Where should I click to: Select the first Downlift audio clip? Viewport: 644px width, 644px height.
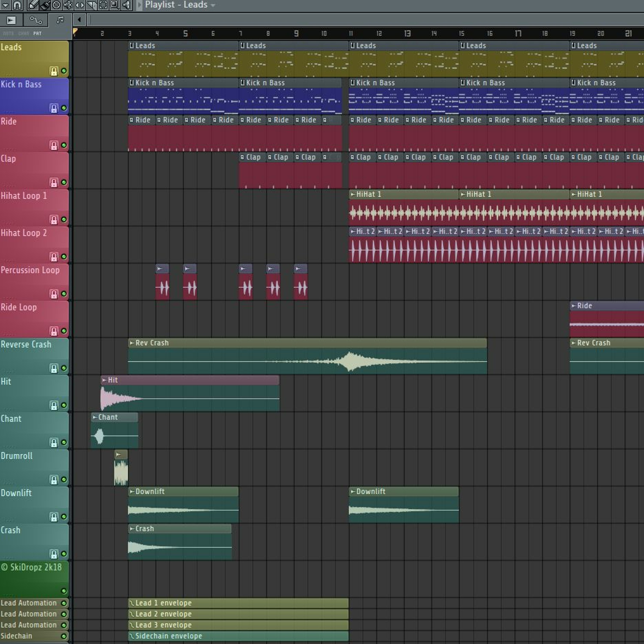pyautogui.click(x=183, y=505)
